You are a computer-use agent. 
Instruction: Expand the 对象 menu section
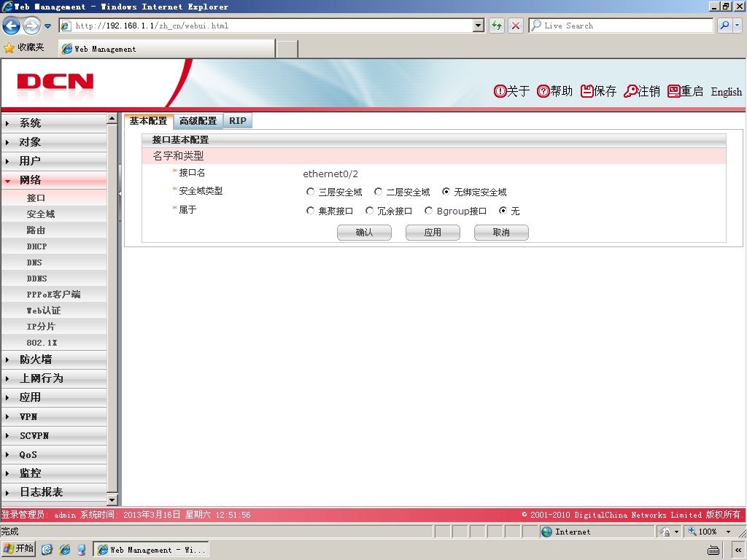click(54, 142)
